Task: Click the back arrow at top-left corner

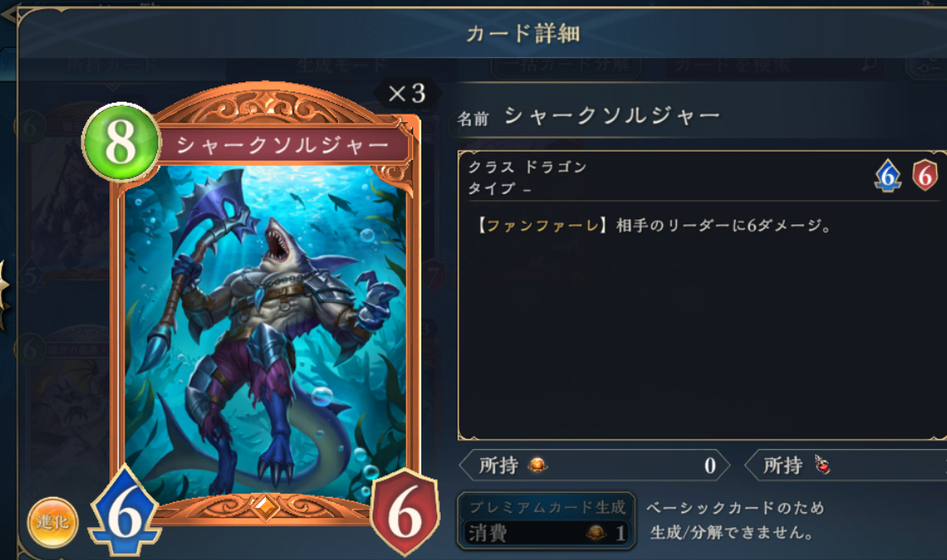Action: 8,14
